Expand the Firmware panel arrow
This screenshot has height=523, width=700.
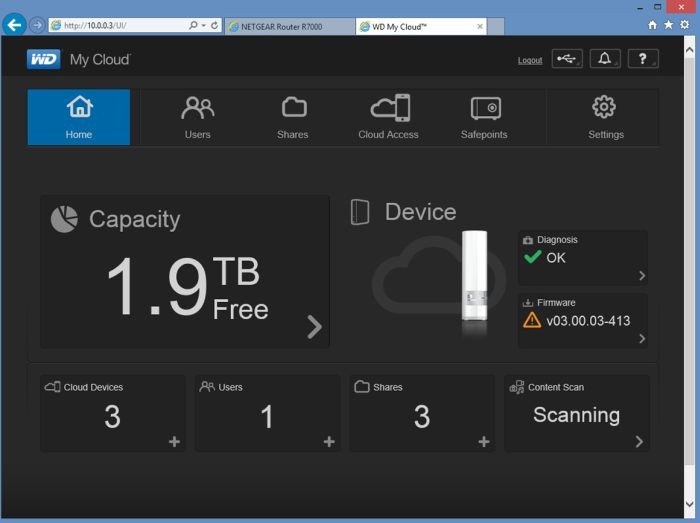(x=641, y=338)
